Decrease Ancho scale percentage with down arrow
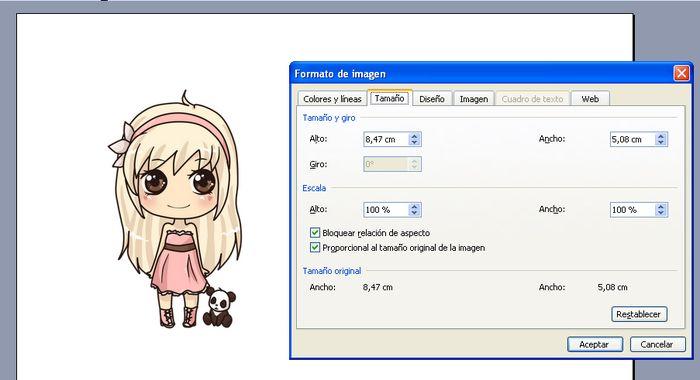This screenshot has width=700, height=380. point(661,213)
